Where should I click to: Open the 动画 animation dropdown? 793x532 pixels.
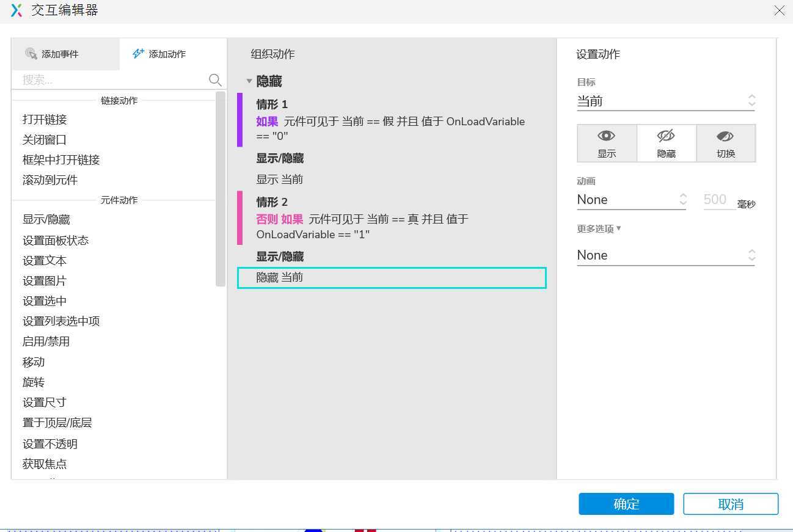[x=631, y=200]
